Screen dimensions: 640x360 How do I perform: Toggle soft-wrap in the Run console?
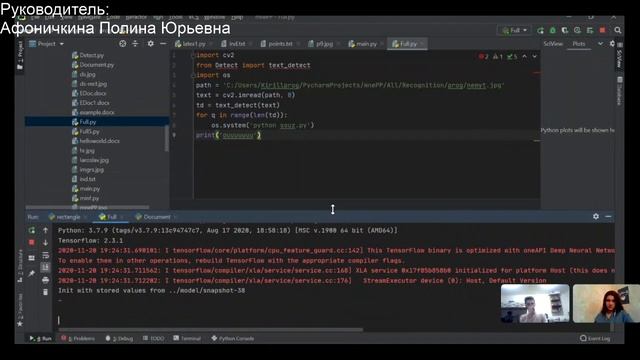coord(45,256)
